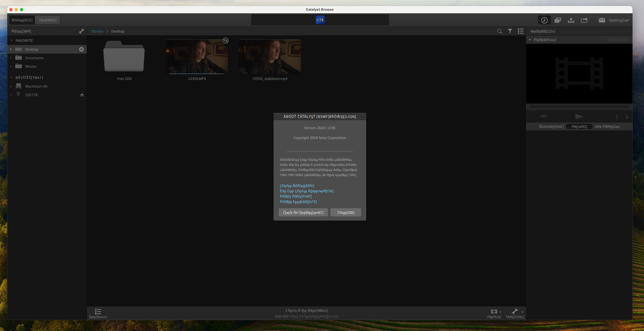644x331 pixels.
Task: Select the Summary metadata tab
Action: 551,126
